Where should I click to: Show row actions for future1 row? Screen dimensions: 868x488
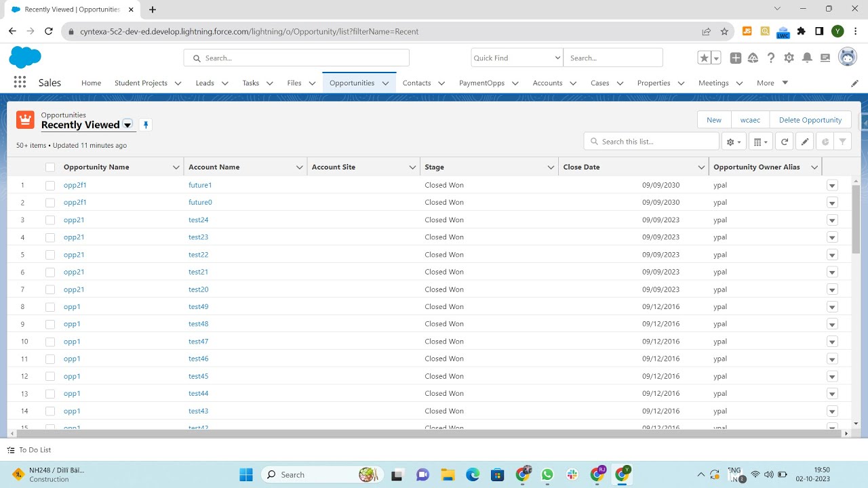click(832, 186)
